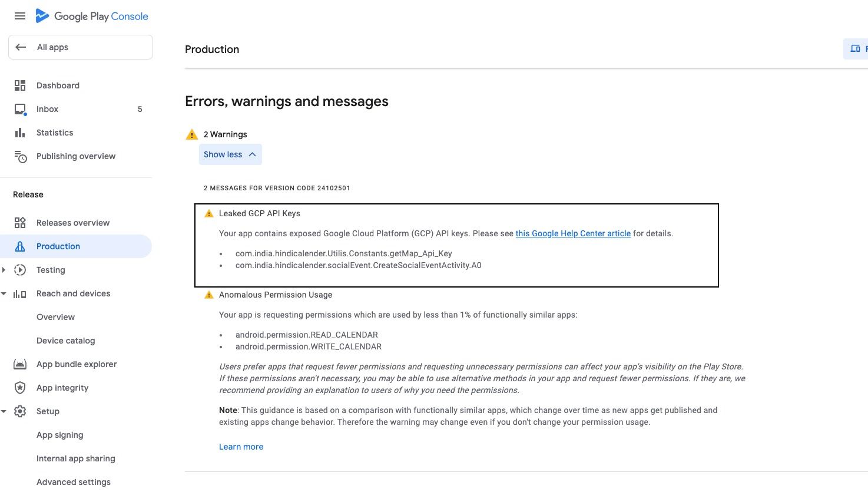
Task: Open this Google Help Center article link
Action: tap(573, 233)
